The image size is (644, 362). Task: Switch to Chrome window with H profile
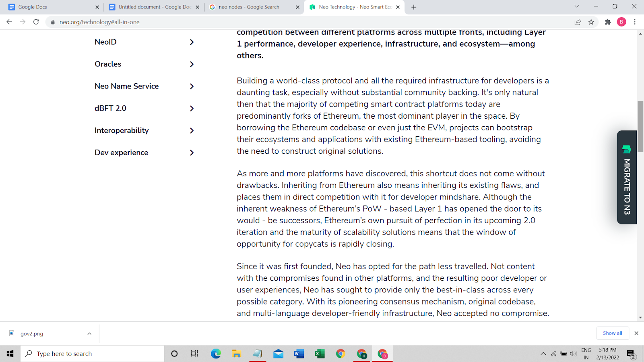coord(362,354)
